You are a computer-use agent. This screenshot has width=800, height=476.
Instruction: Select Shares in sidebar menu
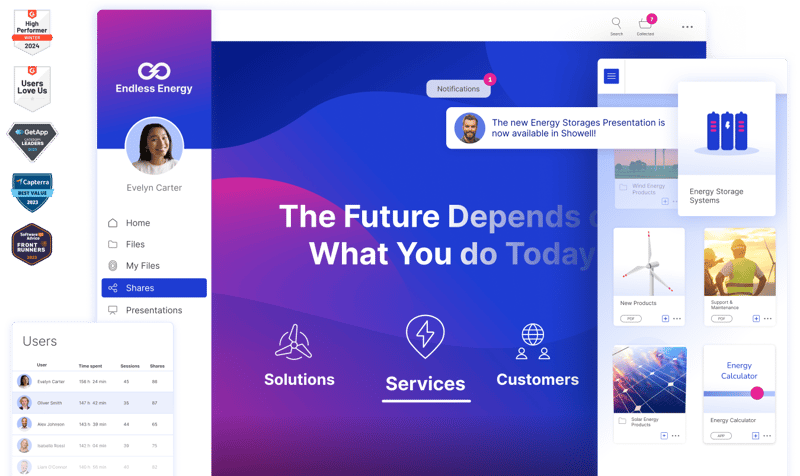(x=154, y=288)
